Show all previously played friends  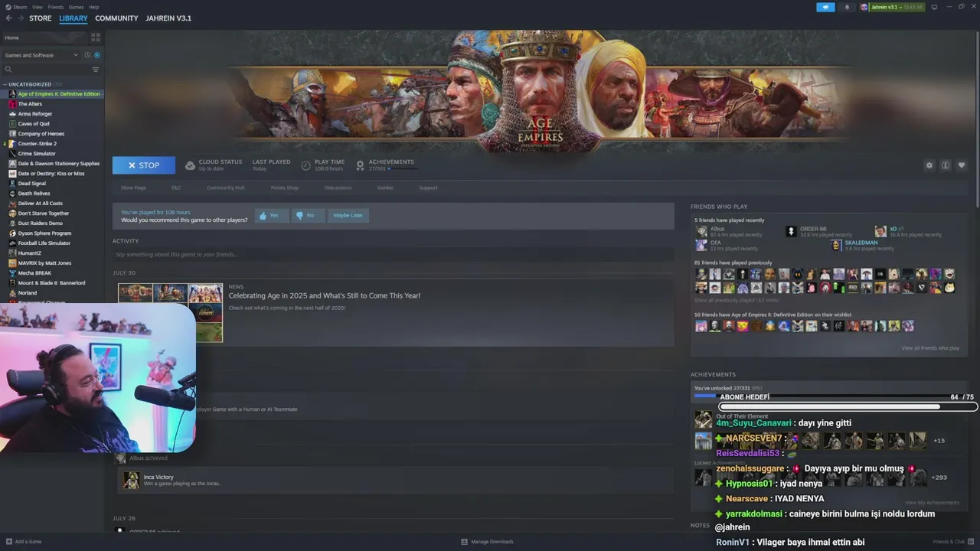tap(737, 300)
